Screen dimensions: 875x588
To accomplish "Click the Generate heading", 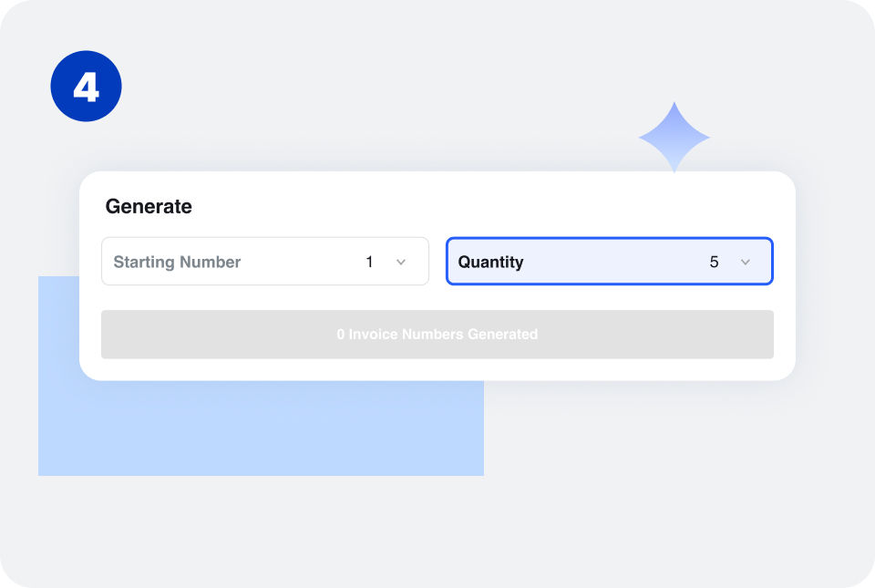I will click(149, 206).
